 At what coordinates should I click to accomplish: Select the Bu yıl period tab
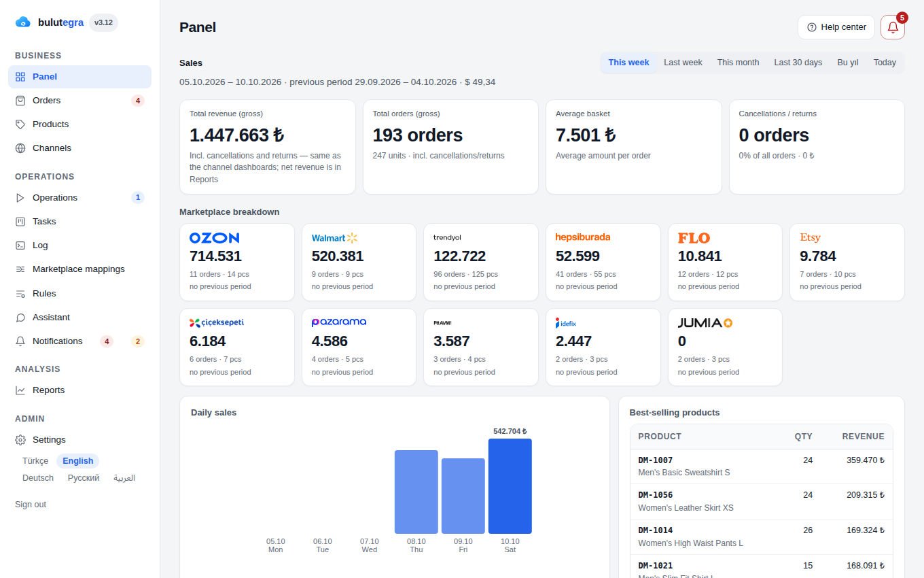point(847,63)
